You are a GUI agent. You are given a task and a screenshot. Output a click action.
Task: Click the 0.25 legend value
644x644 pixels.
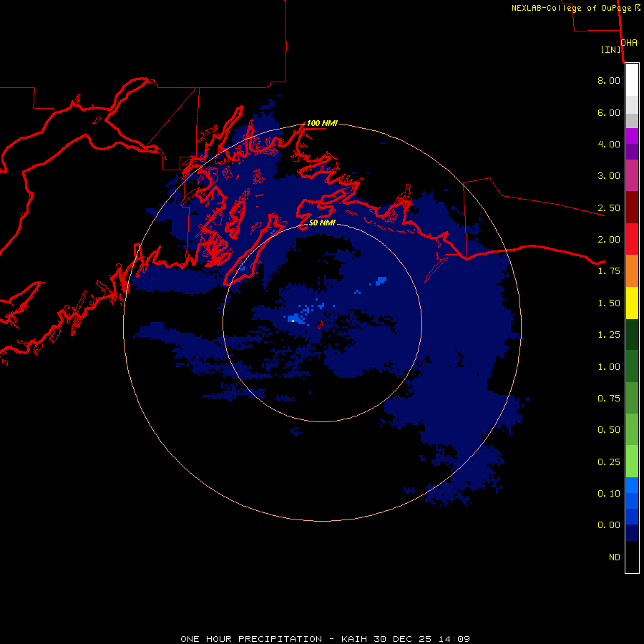[609, 462]
